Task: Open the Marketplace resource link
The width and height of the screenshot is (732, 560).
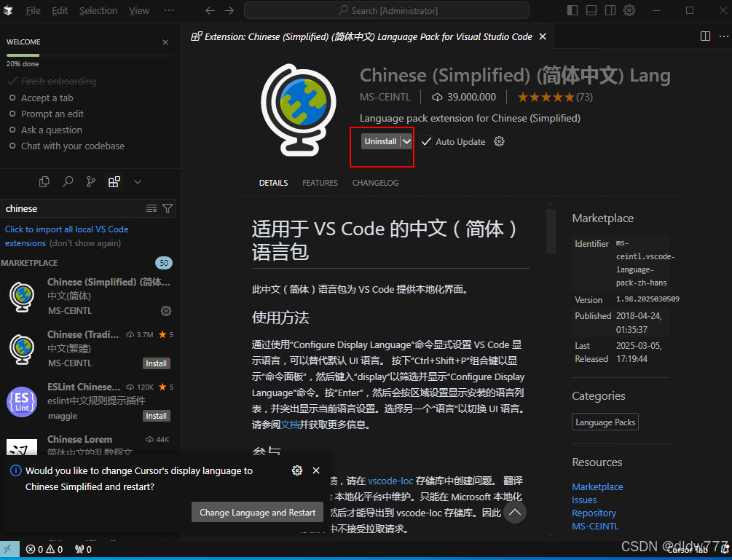Action: click(x=597, y=486)
